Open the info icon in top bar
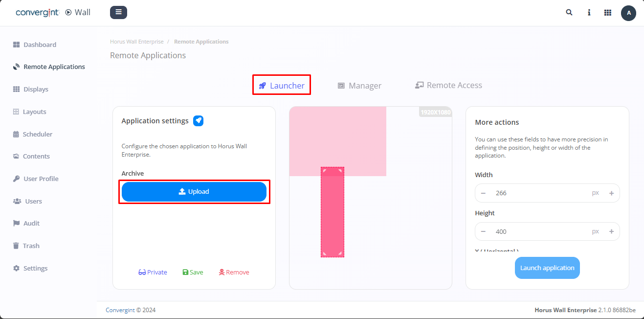The height and width of the screenshot is (319, 644). tap(589, 13)
